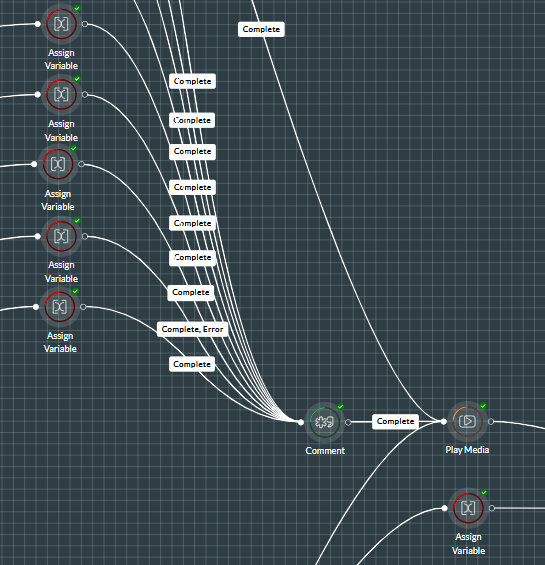Select the "Complete, Error" connection label
Viewport: 545px width, 565px height.
pyautogui.click(x=192, y=329)
